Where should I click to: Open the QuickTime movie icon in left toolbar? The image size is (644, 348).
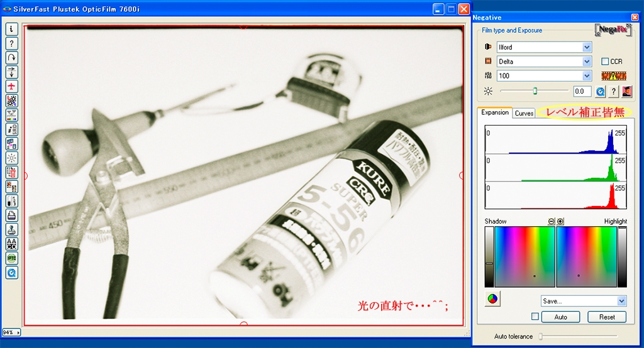point(11,273)
